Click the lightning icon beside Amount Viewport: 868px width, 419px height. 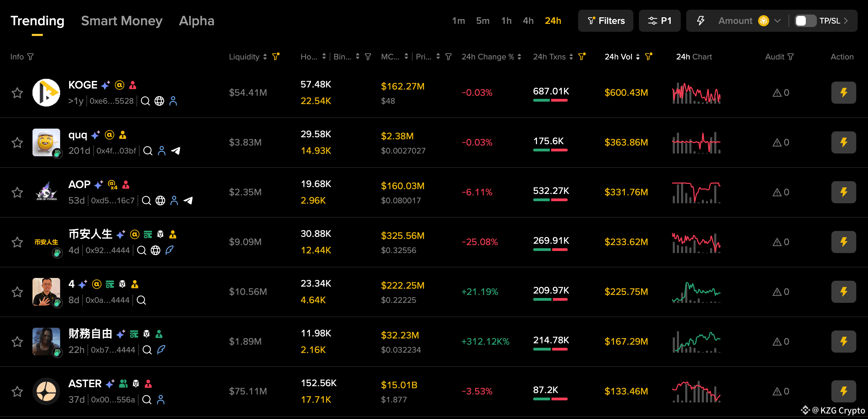[x=701, y=21]
